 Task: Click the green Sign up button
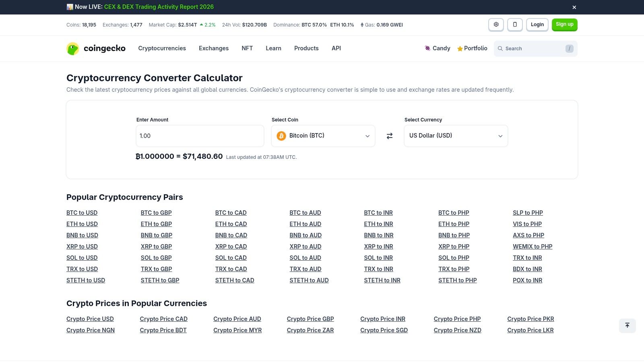[564, 25]
